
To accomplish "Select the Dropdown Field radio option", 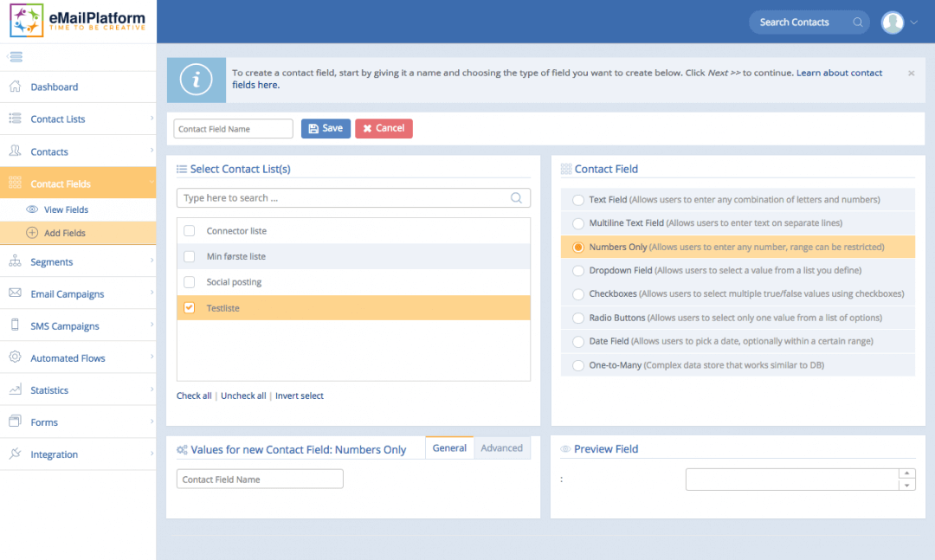I will coord(577,270).
